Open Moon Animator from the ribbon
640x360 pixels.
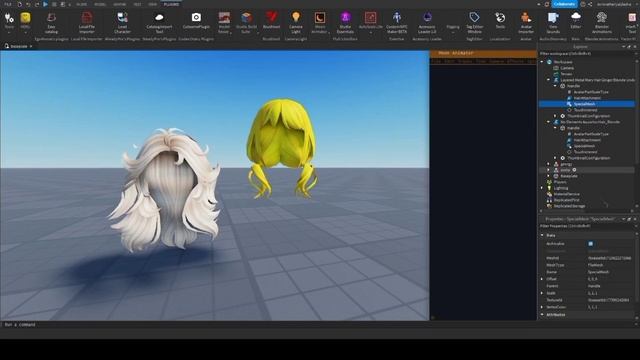[320, 23]
